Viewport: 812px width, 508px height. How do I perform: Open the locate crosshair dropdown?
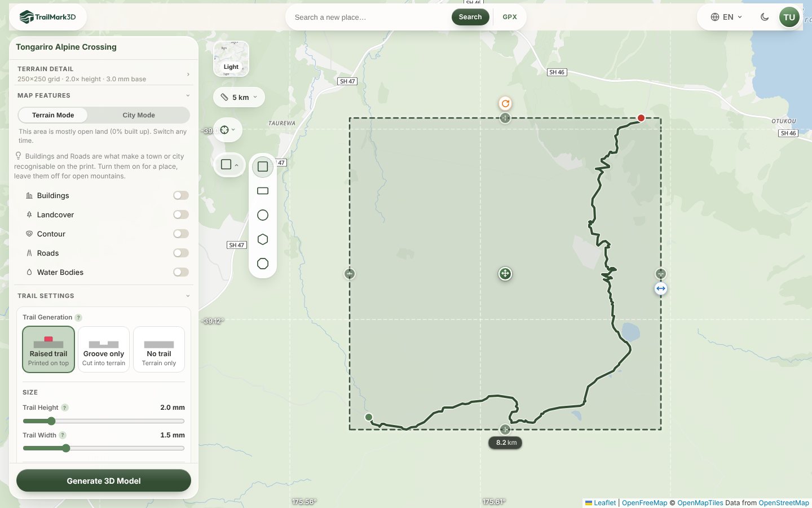[x=228, y=130]
